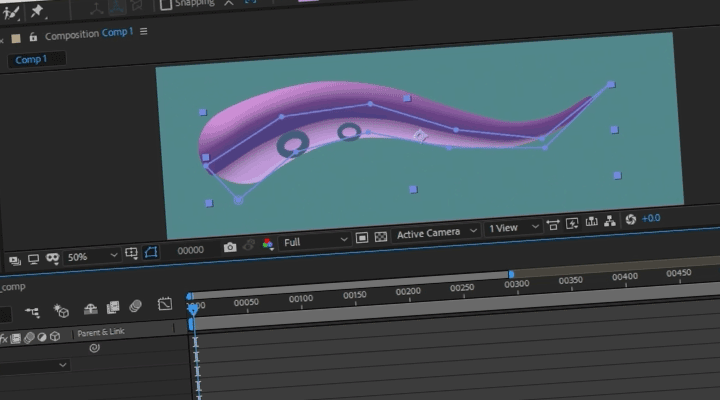Click the work area end handle
720x400 pixels.
pos(511,274)
